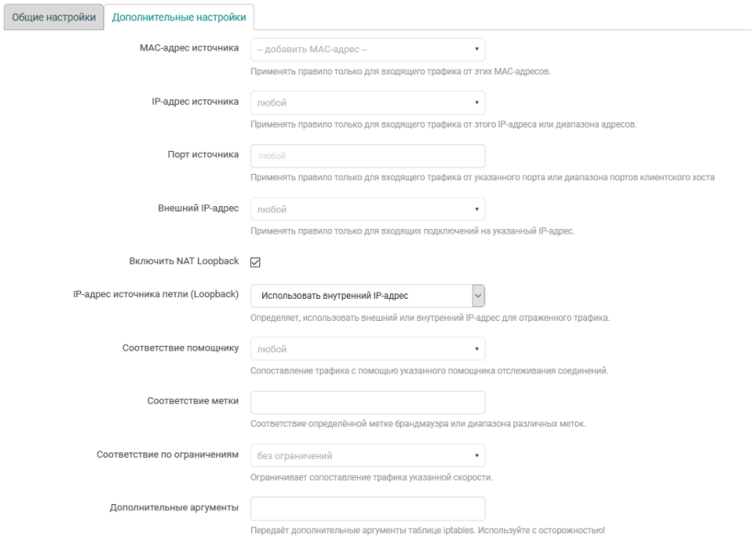Expand the Соответствие по ограничениям dropdown

367,455
